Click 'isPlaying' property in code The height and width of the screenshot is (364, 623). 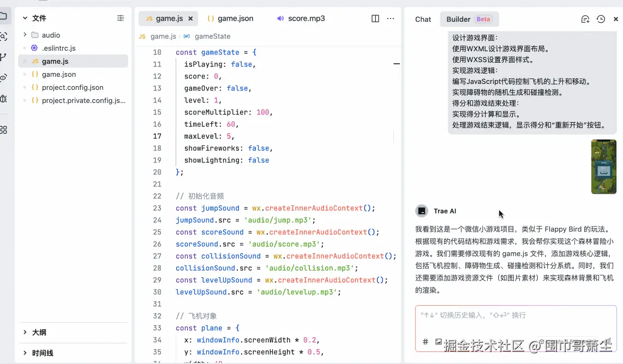coord(203,64)
